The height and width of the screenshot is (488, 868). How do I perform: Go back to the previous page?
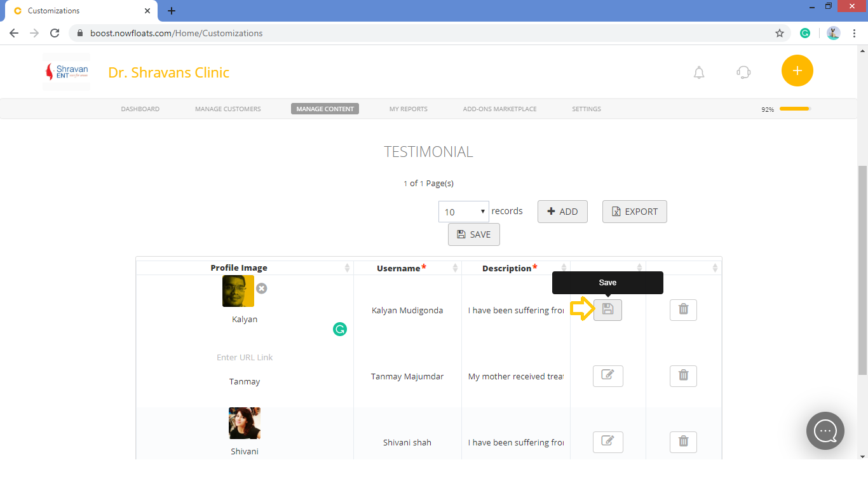[x=14, y=33]
